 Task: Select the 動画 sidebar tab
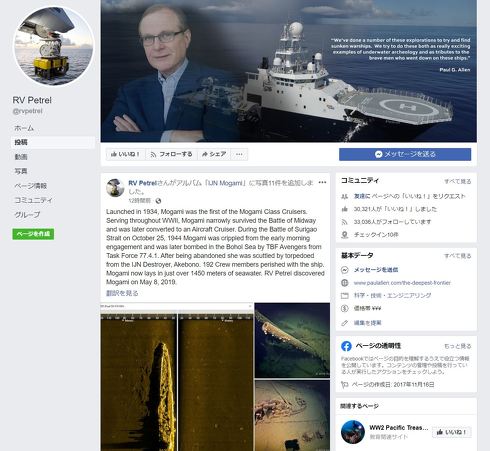point(21,157)
